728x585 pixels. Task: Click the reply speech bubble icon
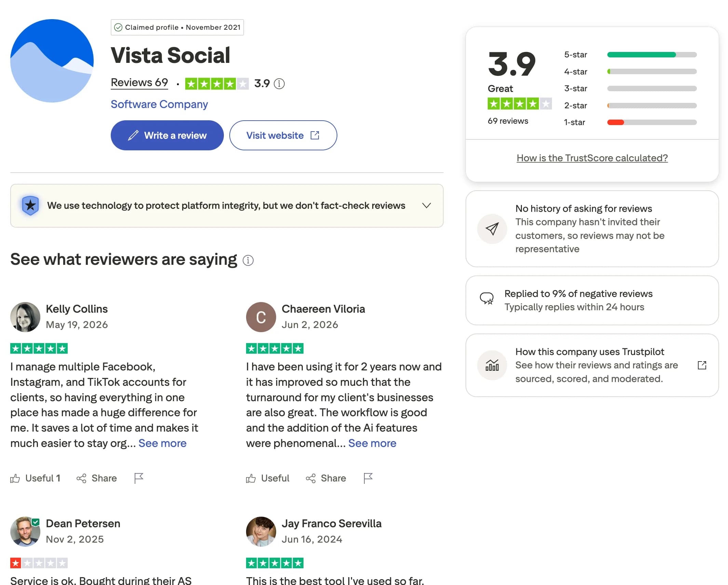pyautogui.click(x=487, y=298)
